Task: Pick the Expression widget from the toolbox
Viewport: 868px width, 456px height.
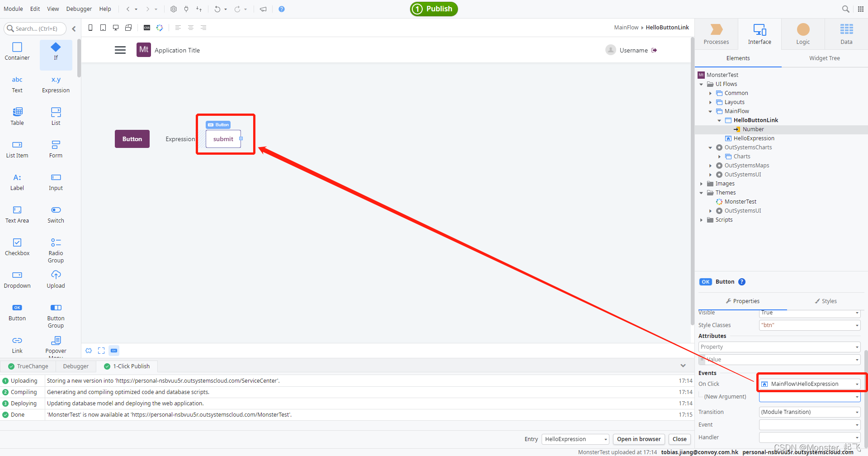Action: click(56, 85)
